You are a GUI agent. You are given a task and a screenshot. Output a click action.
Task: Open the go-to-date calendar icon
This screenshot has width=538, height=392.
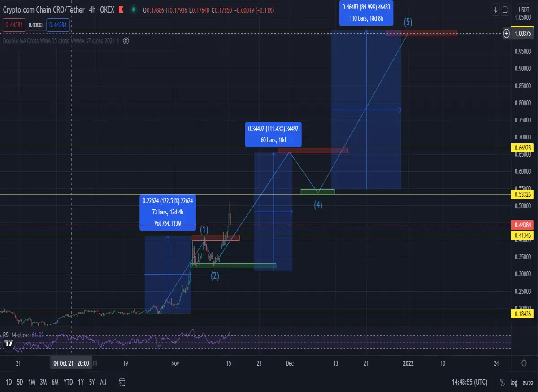(122, 382)
